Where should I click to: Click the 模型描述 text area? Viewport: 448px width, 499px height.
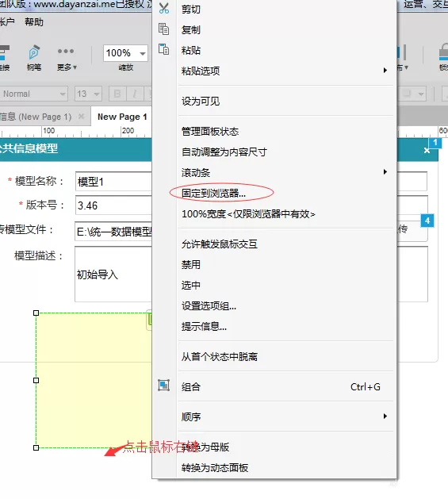coord(113,274)
